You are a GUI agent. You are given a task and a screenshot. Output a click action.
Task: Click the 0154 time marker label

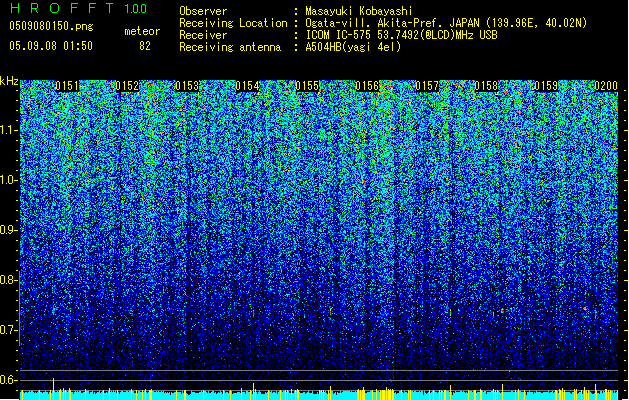247,86
